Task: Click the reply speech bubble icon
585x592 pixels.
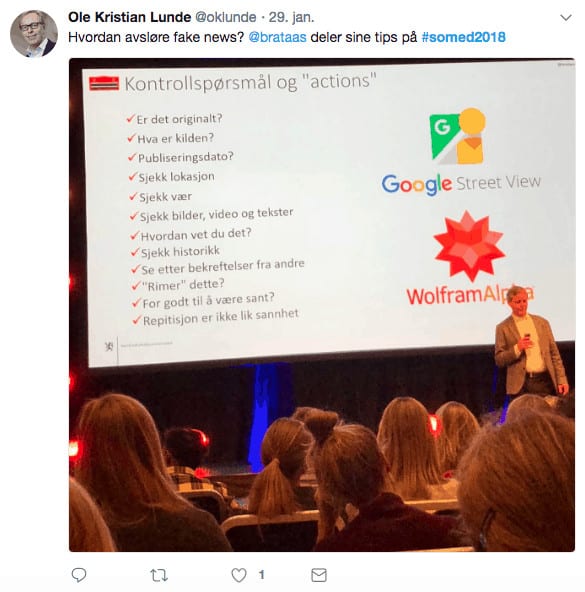Action: (79, 575)
